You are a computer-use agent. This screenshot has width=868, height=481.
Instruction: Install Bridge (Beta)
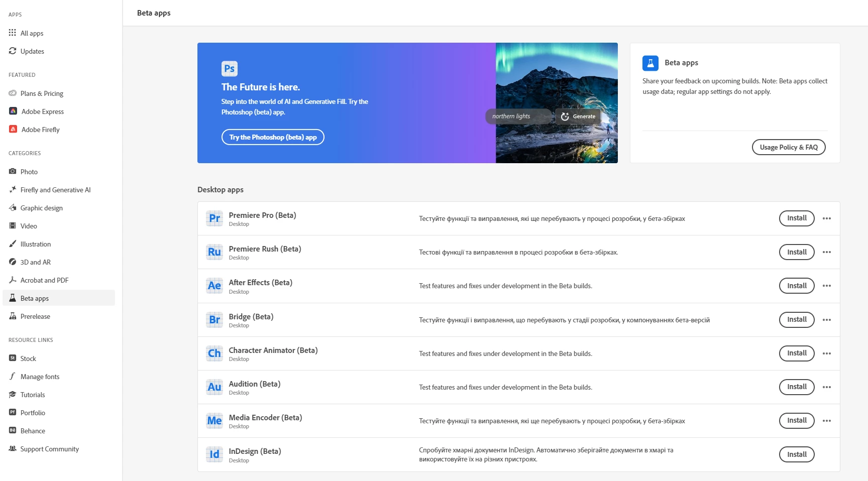pyautogui.click(x=797, y=320)
